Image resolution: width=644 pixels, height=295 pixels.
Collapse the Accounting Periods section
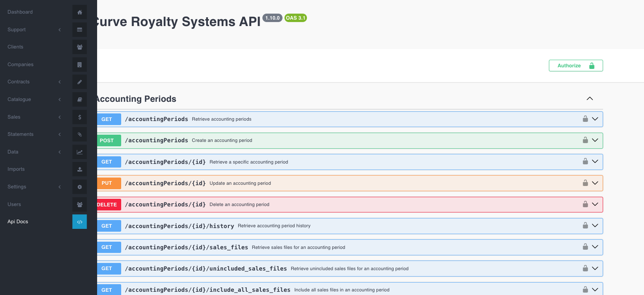(589, 99)
